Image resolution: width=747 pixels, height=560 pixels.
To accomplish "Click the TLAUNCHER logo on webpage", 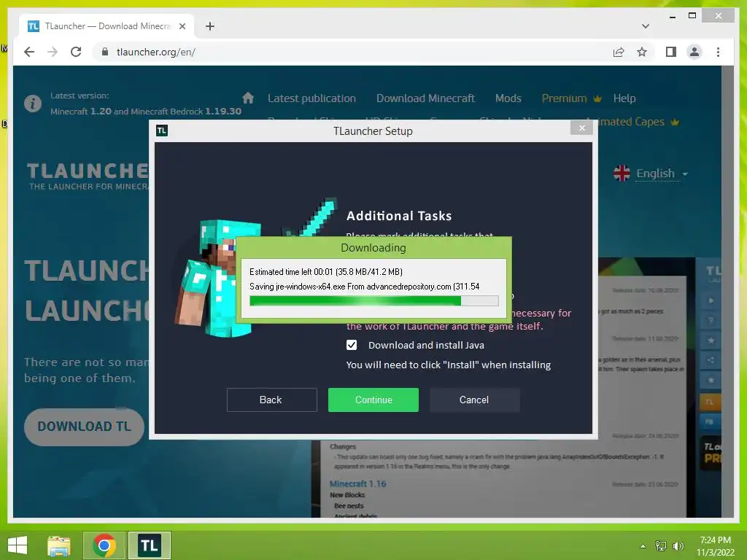I will point(88,176).
